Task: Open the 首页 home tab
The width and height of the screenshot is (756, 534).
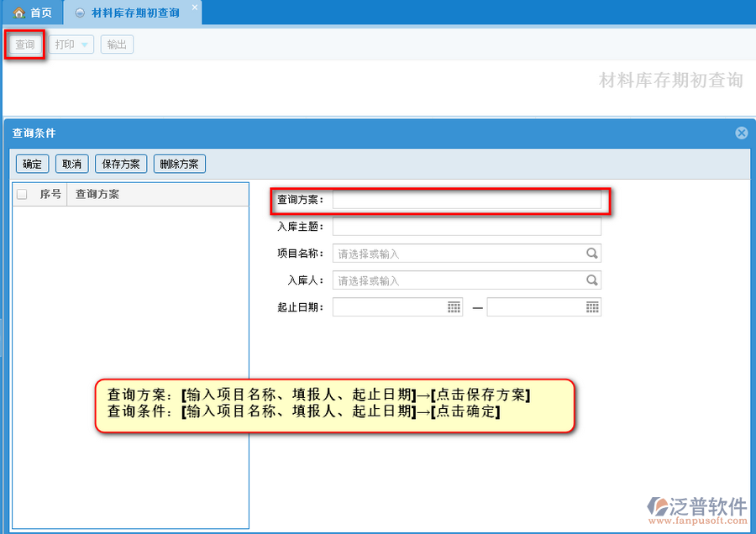Action: (x=33, y=13)
